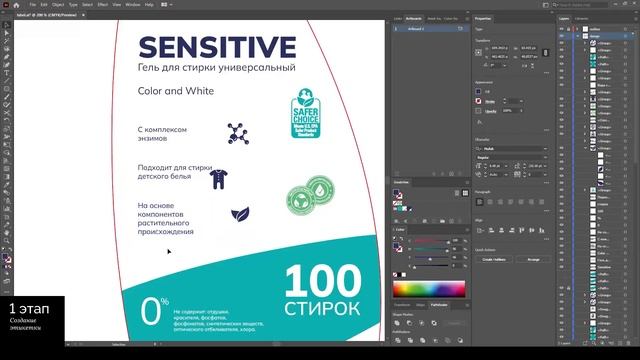Click the Create Outlines quick action button
The height and width of the screenshot is (360, 640).
(494, 260)
